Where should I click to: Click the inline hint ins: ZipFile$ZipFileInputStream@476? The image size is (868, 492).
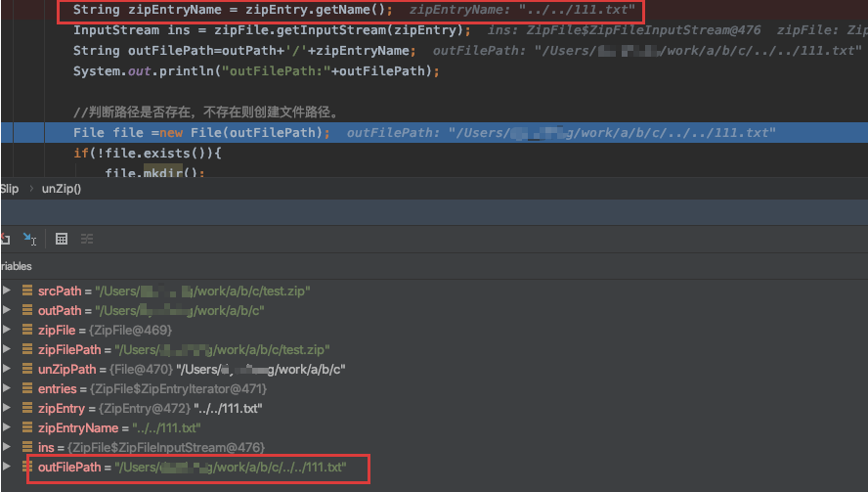[x=624, y=30]
